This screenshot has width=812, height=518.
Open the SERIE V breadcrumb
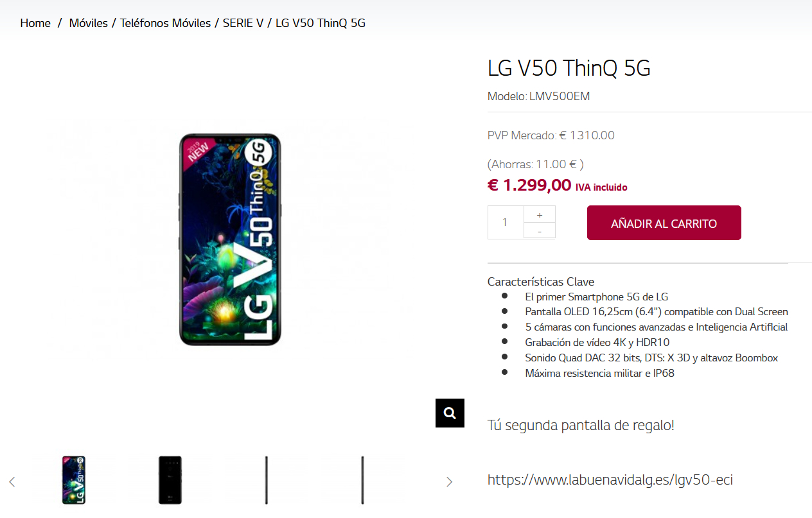click(243, 23)
